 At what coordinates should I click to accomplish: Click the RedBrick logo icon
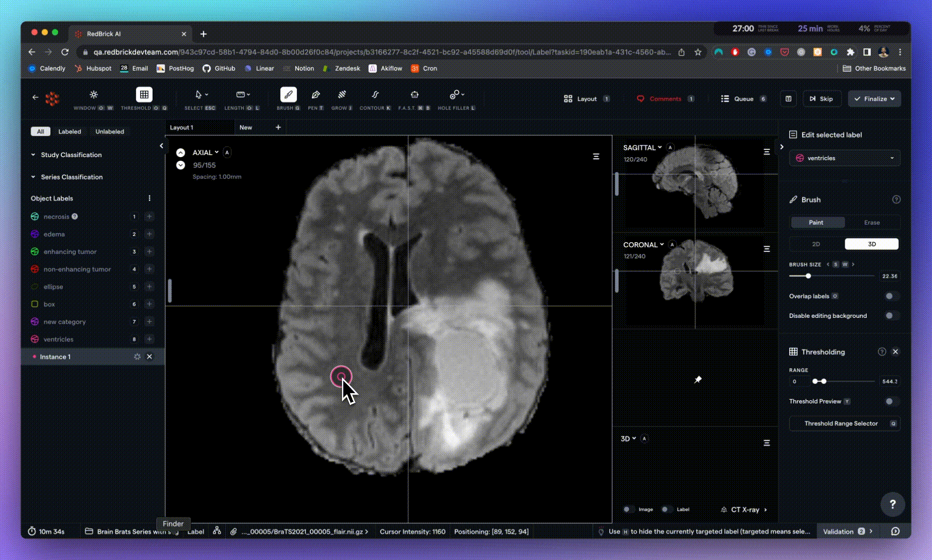(x=52, y=99)
